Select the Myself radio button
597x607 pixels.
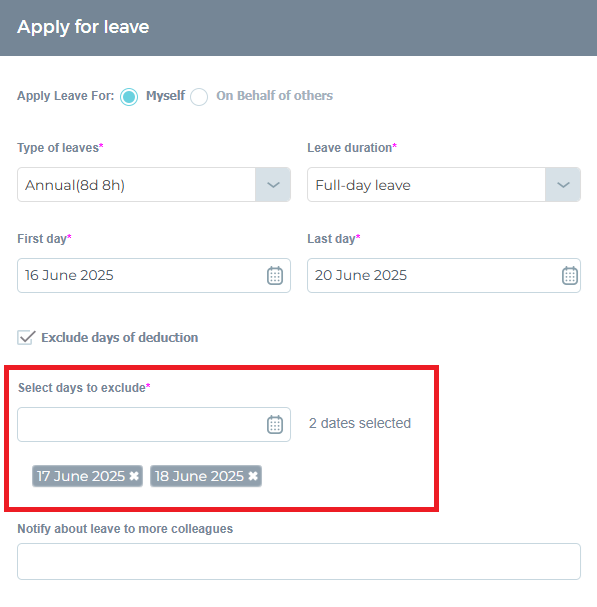[x=129, y=96]
